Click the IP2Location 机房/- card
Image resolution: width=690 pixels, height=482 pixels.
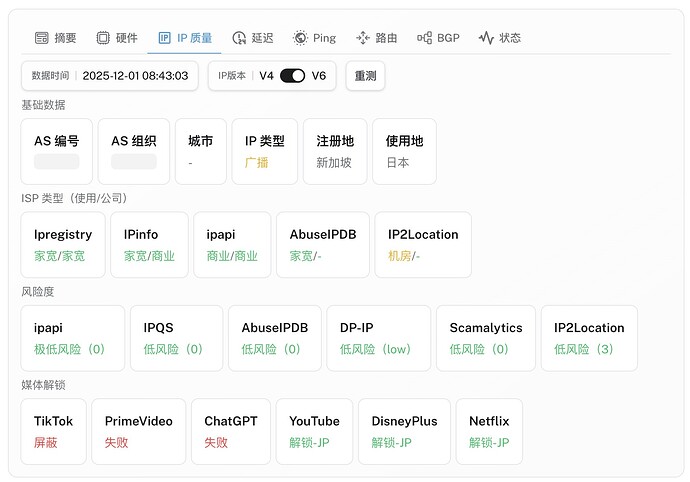[x=423, y=244]
